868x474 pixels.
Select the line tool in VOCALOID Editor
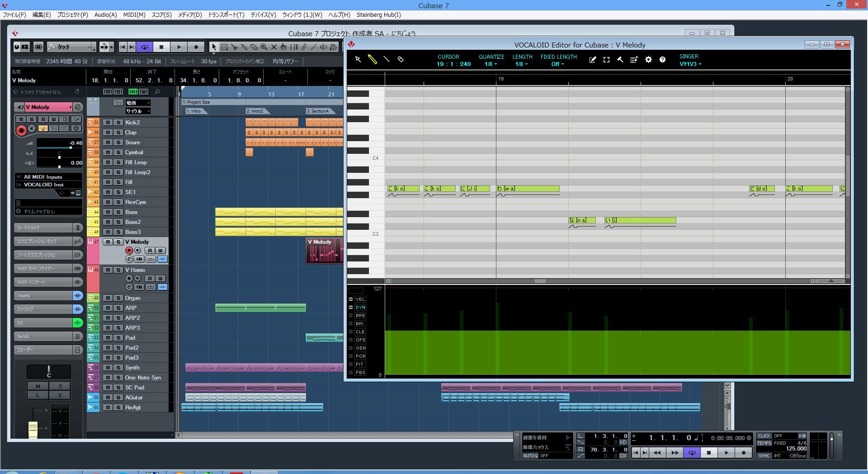point(387,59)
